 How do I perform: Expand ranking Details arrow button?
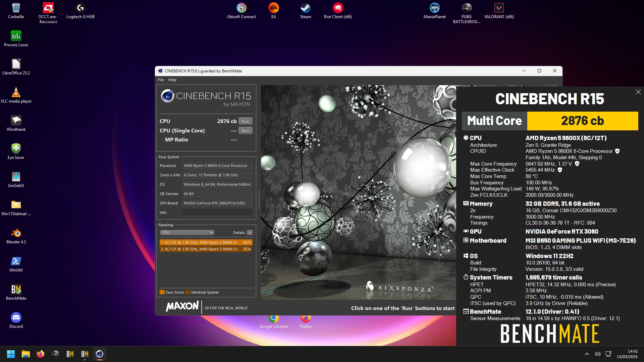pyautogui.click(x=250, y=233)
